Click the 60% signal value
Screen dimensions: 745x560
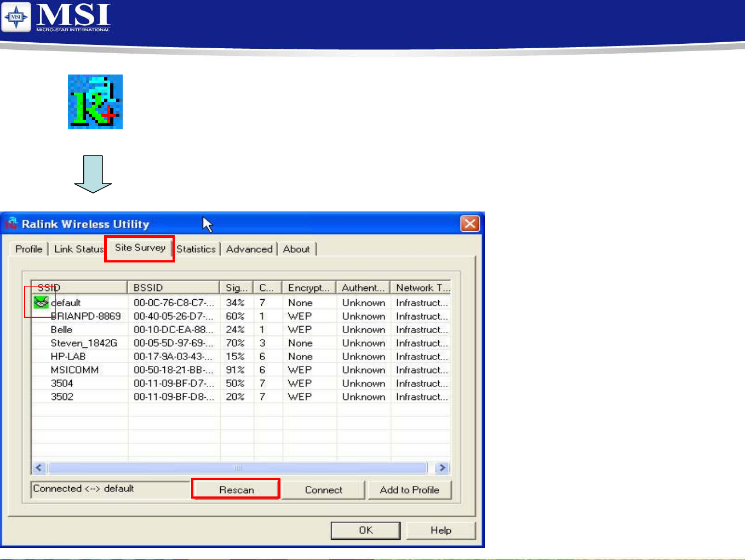click(235, 316)
